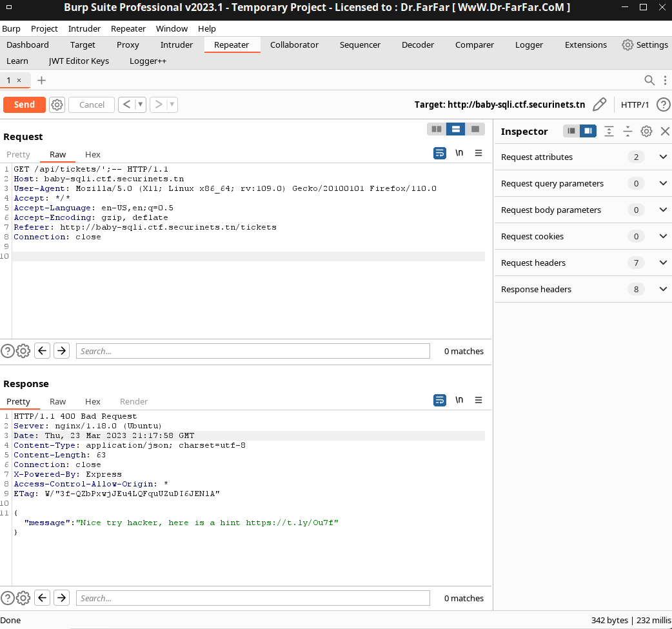The height and width of the screenshot is (629, 672).
Task: Jump to next match in Request search
Action: 62,351
